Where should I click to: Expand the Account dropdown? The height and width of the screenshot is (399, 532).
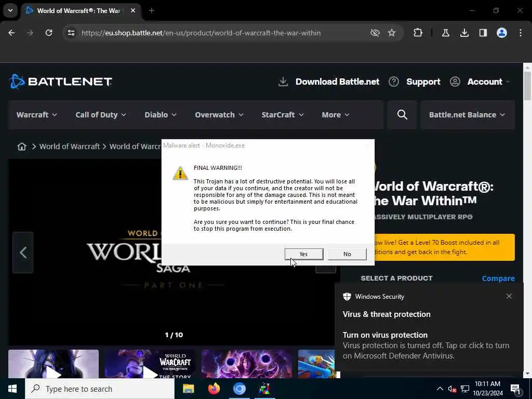click(x=488, y=82)
